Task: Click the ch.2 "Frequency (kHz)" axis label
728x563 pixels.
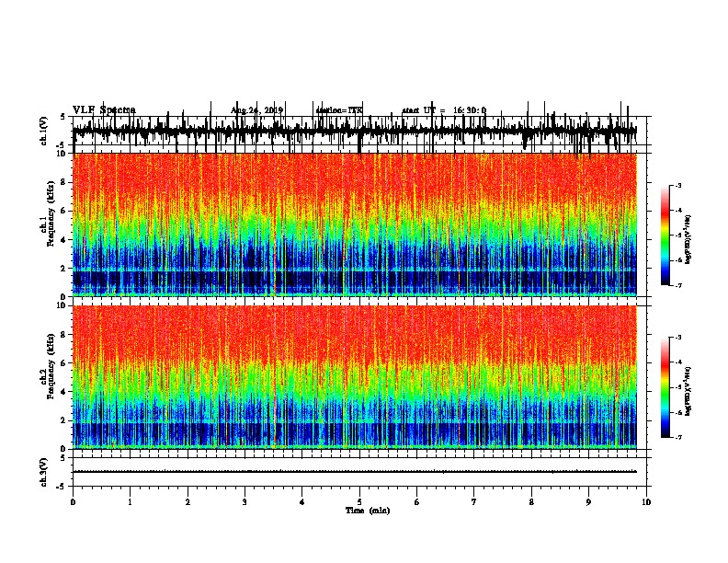Action: click(51, 366)
